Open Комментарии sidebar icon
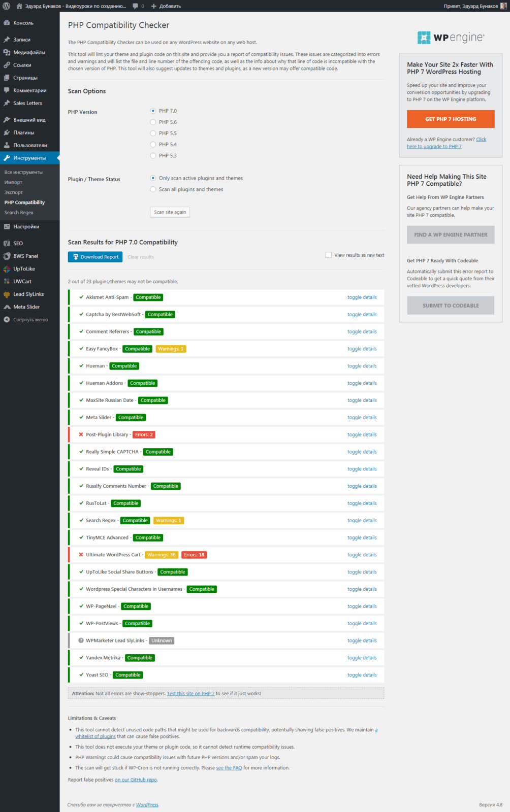This screenshot has width=510, height=812. pos(7,90)
